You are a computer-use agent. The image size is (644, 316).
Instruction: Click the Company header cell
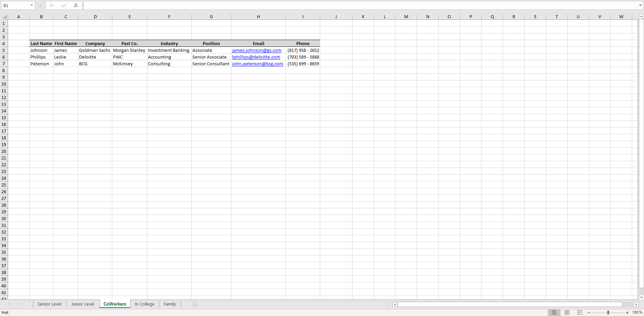95,43
